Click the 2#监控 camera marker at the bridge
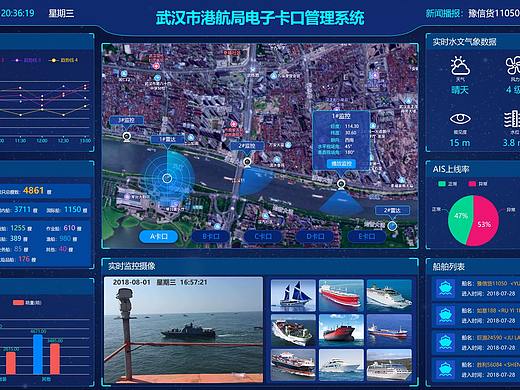 point(247,162)
